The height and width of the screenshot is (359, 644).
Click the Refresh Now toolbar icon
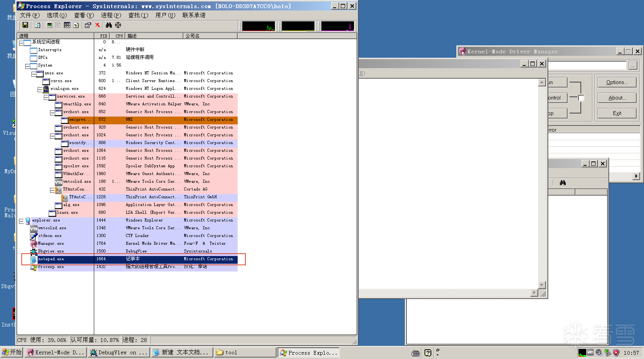(38, 25)
